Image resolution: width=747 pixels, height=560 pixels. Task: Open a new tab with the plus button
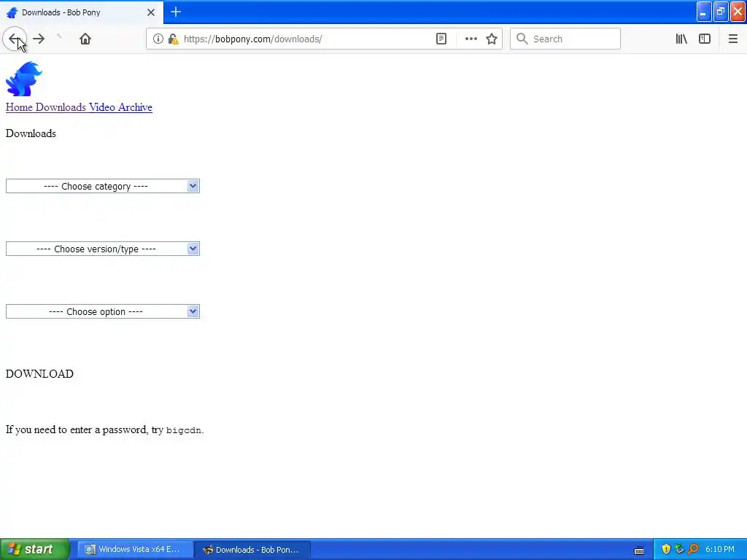(x=176, y=12)
